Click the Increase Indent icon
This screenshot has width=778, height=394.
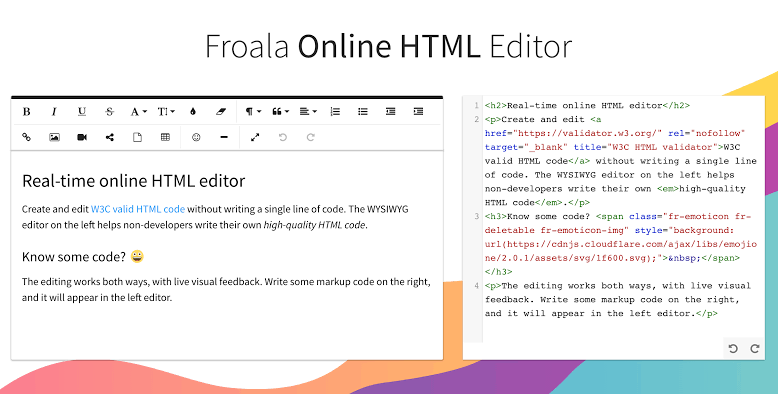(418, 112)
